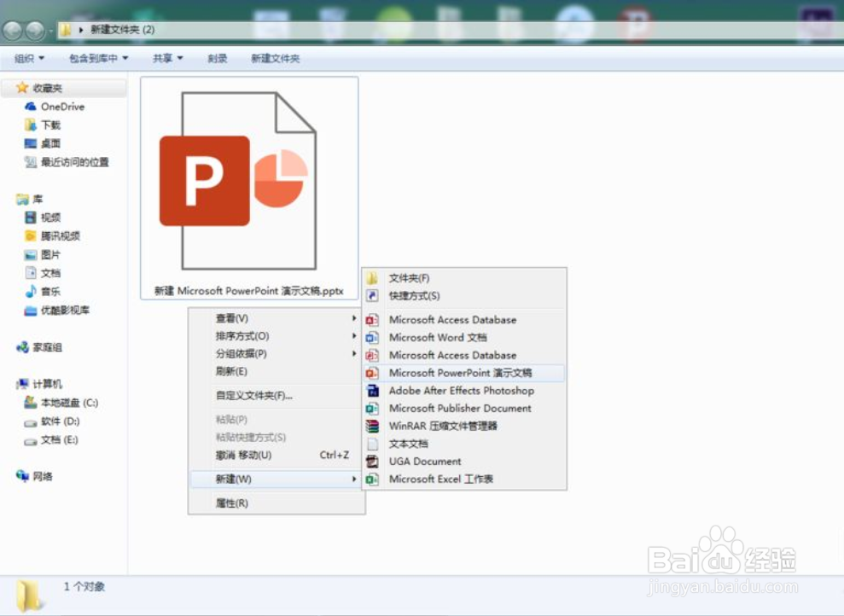Choose Adobe After Effects Photoshop from New submenu
The height and width of the screenshot is (616, 844).
click(x=460, y=390)
